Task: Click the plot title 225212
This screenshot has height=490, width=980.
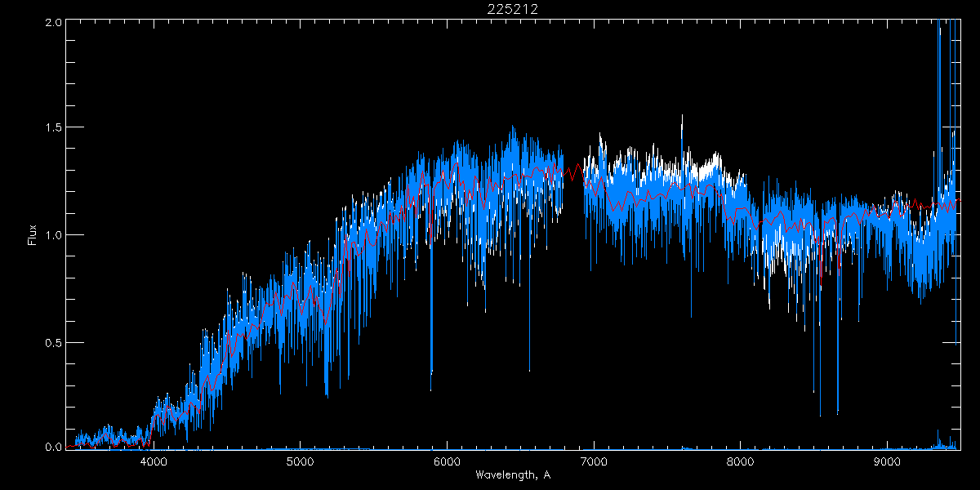Action: 512,9
